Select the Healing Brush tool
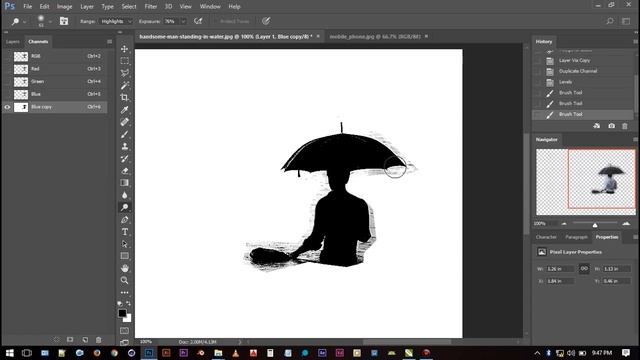Image resolution: width=640 pixels, height=360 pixels. pyautogui.click(x=124, y=122)
